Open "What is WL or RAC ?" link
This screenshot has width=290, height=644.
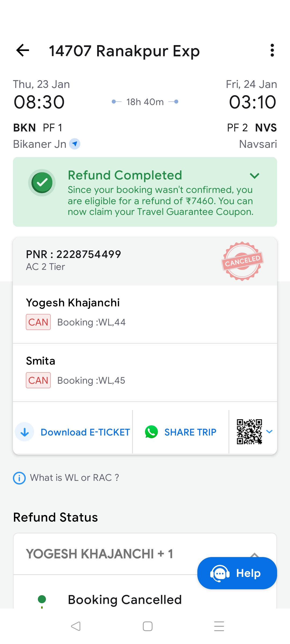(74, 478)
